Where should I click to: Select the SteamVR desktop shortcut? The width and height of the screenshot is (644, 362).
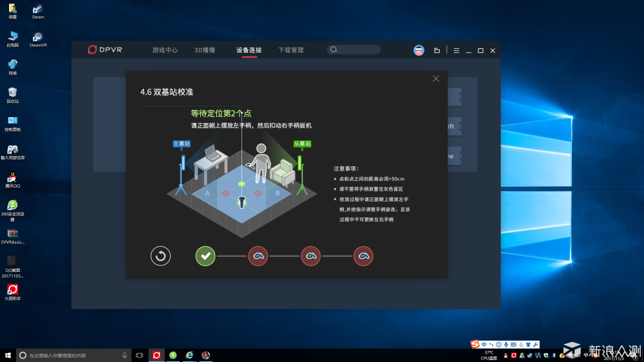point(38,40)
